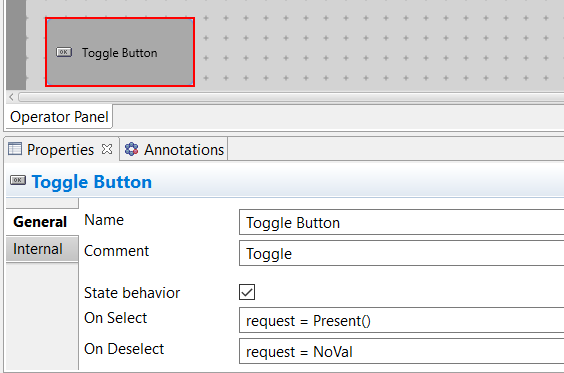Close the Properties view with its X
This screenshot has height=373, width=564.
pos(107,149)
